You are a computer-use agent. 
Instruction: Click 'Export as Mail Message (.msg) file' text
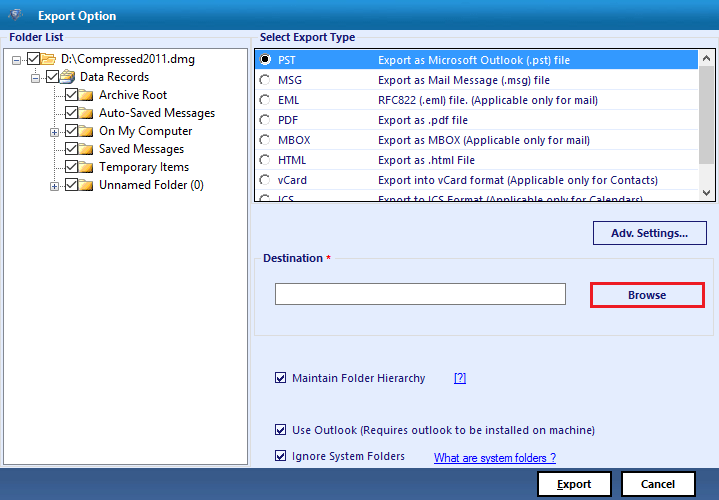(x=464, y=80)
